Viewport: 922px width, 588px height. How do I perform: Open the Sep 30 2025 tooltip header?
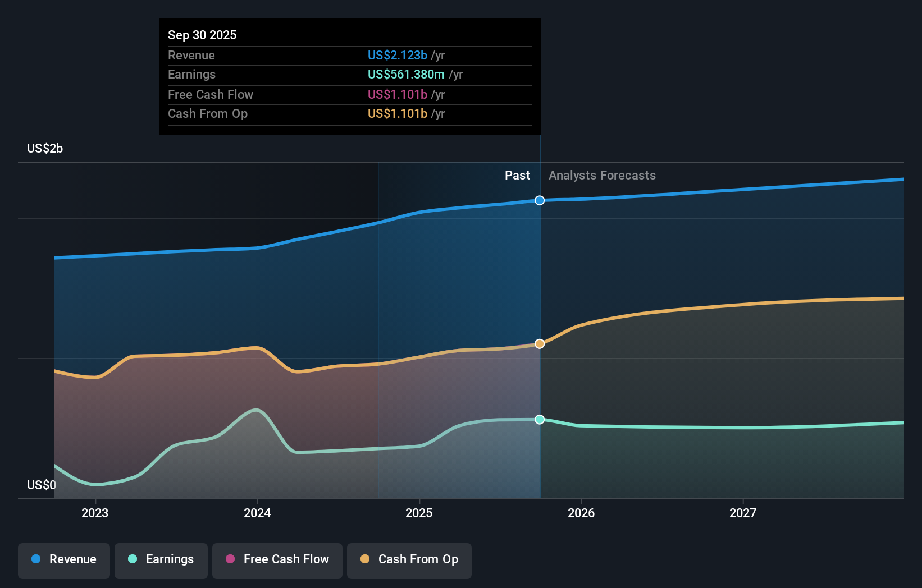[x=202, y=35]
